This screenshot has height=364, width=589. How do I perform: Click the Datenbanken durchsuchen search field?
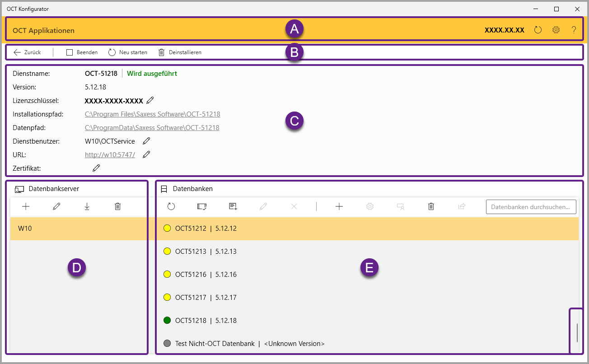531,207
